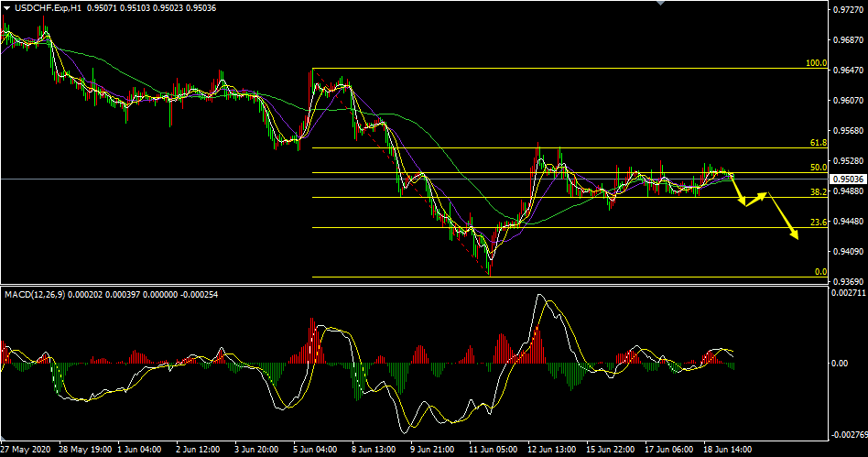Click time axis label 8 Jun 13:00
The image size is (868, 457).
click(x=374, y=449)
